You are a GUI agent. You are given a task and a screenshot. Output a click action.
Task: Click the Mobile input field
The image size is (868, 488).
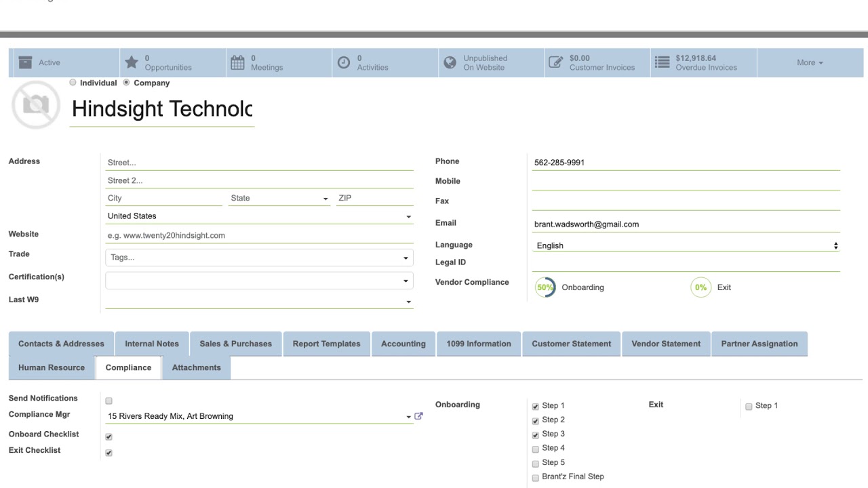pos(686,182)
